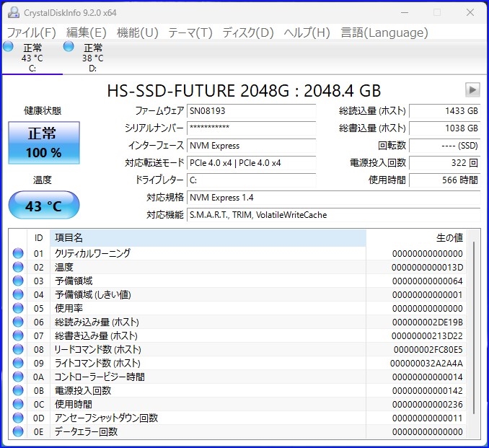Click the 項目名 column header

coord(208,237)
